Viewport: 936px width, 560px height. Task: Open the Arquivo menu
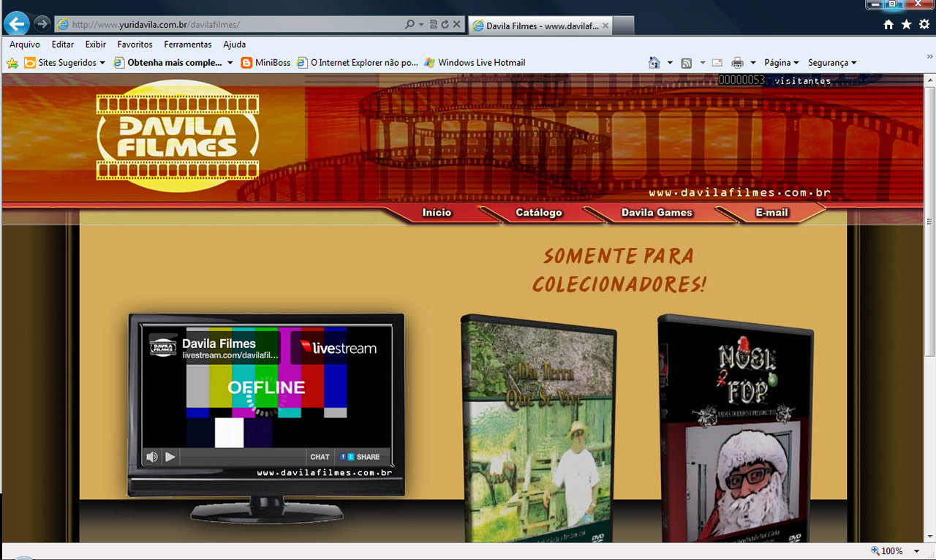(25, 45)
